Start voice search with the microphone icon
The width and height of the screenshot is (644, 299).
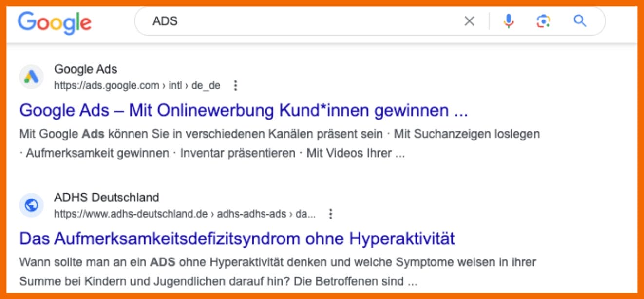(509, 21)
